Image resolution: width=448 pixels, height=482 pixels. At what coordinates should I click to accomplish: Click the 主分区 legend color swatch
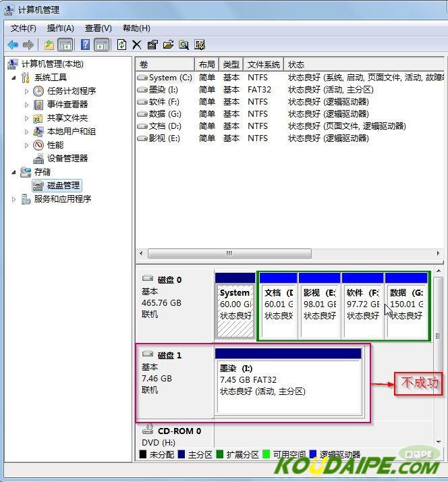pyautogui.click(x=181, y=454)
